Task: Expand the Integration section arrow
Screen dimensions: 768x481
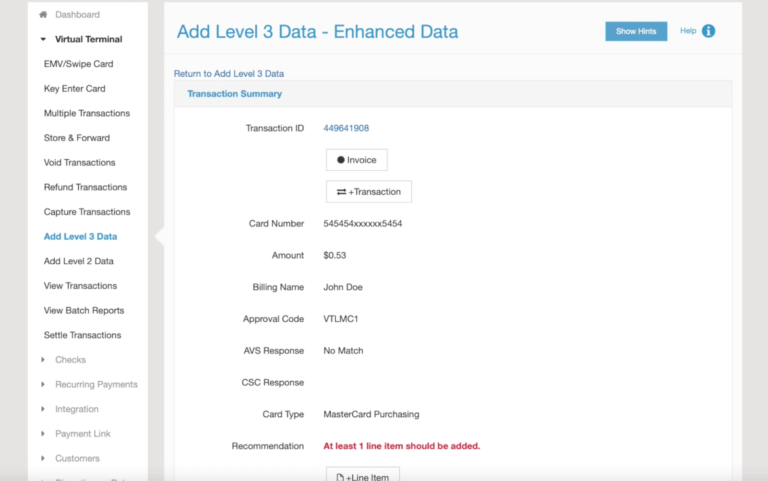Action: [43, 409]
